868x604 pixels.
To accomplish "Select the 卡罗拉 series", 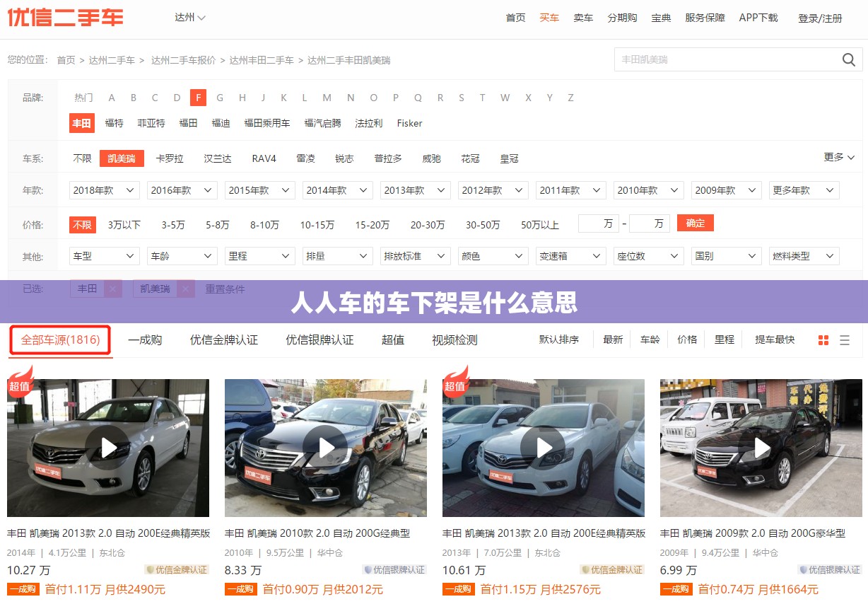I will tap(170, 158).
